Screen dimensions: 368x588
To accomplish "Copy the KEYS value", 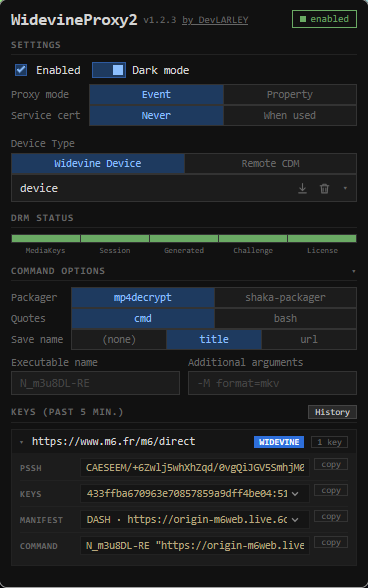I will click(x=331, y=490).
